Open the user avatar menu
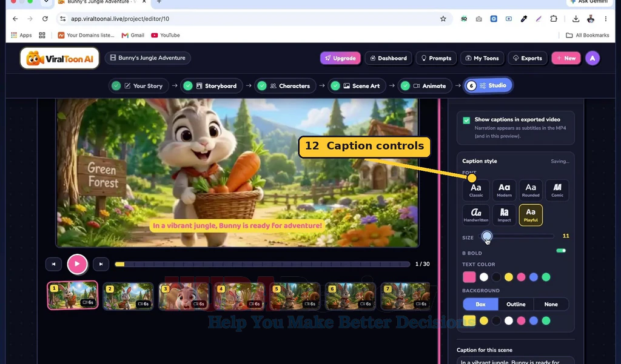 [592, 58]
